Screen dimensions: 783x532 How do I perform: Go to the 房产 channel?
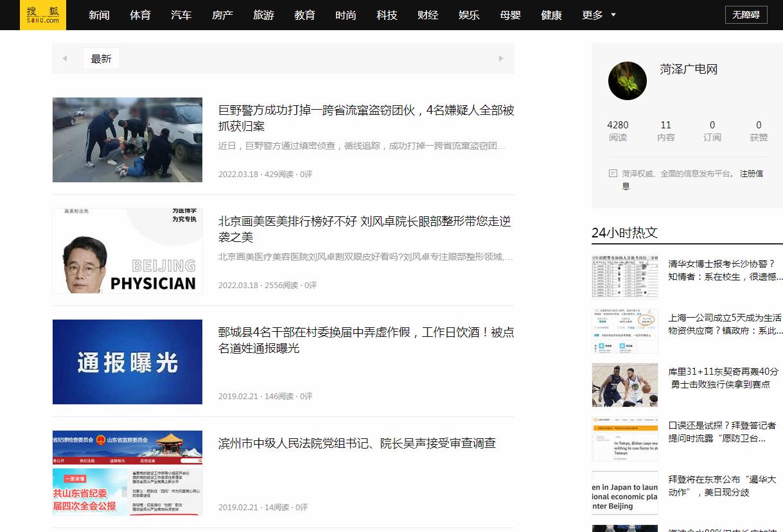(222, 15)
